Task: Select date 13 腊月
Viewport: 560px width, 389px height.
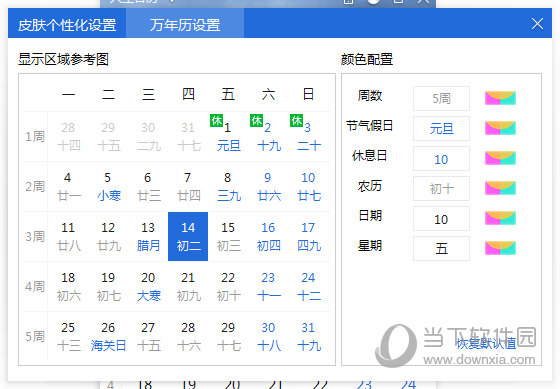Action: pyautogui.click(x=148, y=236)
